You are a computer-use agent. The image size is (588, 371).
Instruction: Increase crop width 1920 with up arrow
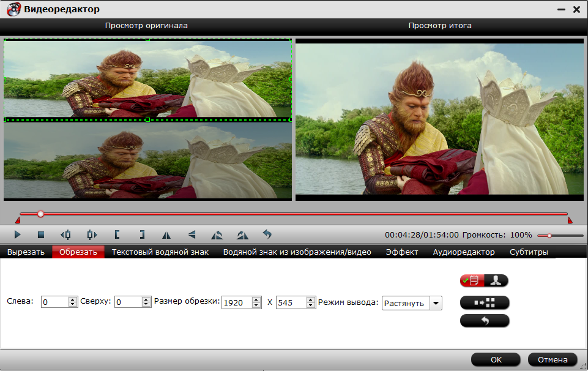[256, 300]
